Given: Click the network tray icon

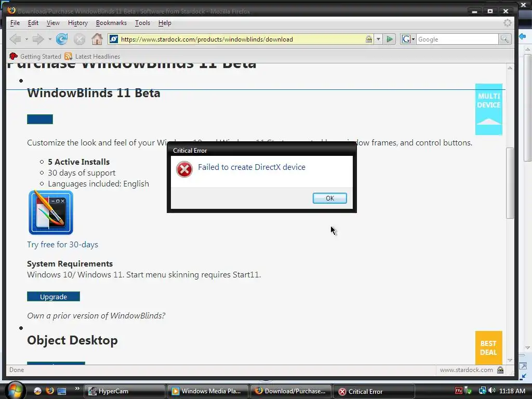Looking at the screenshot, I should point(482,391).
